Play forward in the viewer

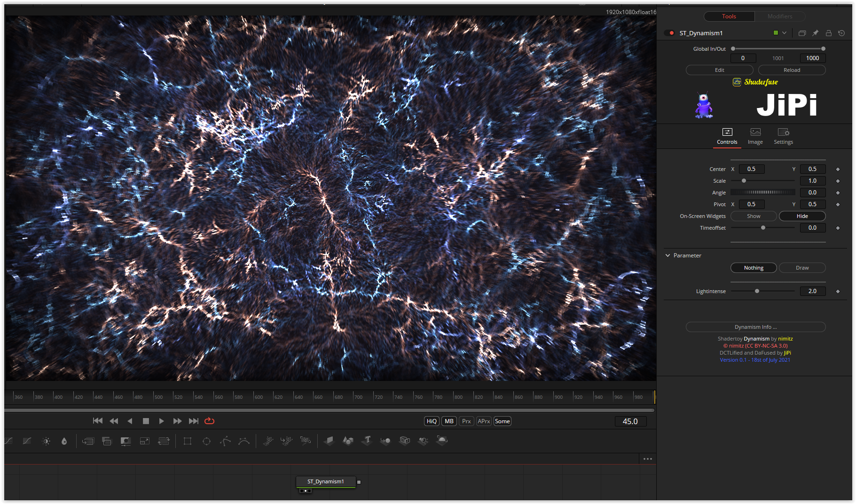[x=161, y=421]
